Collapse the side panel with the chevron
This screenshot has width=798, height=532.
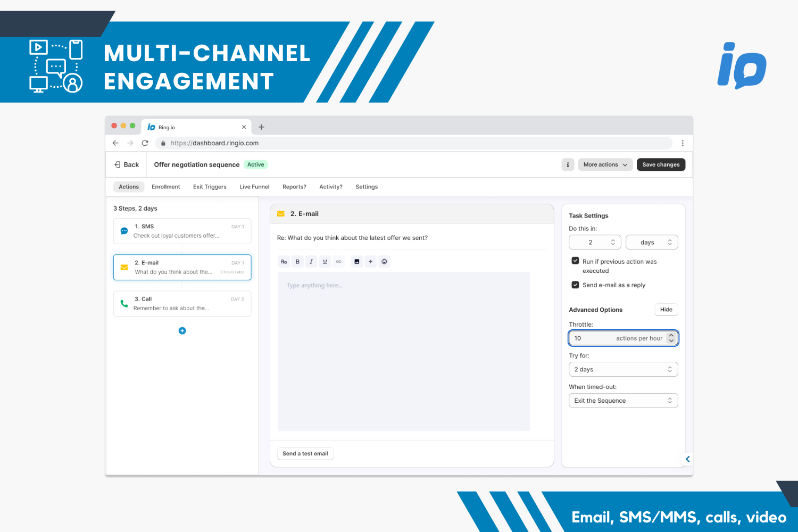(687, 459)
